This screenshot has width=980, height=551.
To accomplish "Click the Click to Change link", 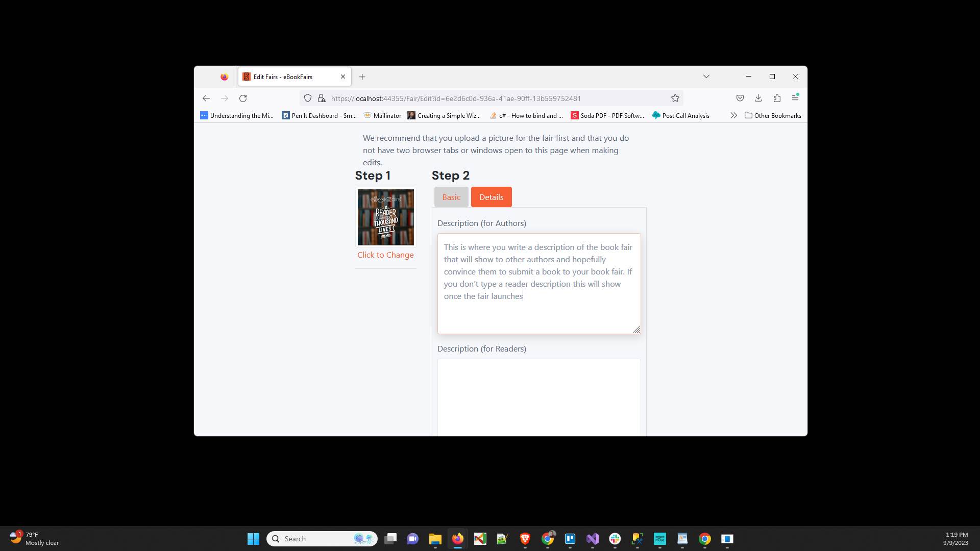I will tap(385, 255).
